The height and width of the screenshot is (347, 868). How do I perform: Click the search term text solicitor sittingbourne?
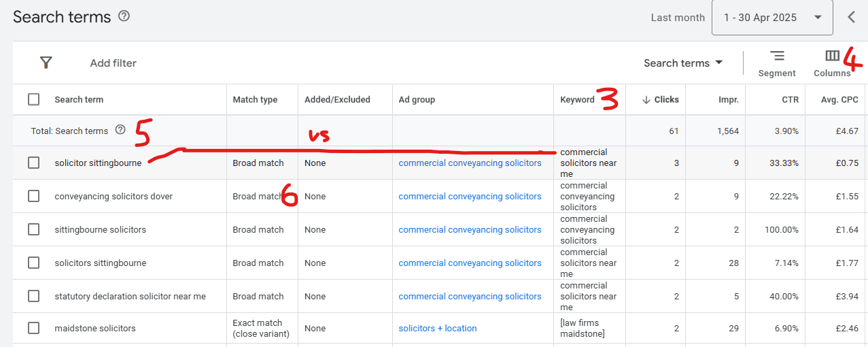[98, 163]
